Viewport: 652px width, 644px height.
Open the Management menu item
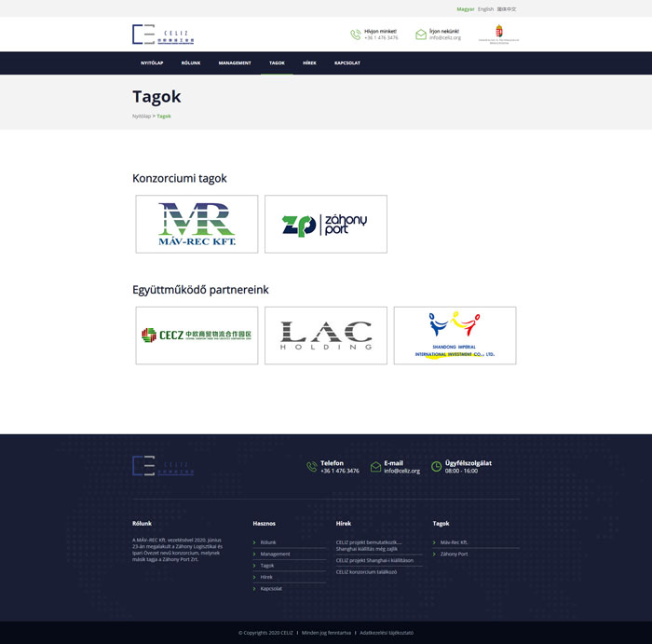point(235,63)
